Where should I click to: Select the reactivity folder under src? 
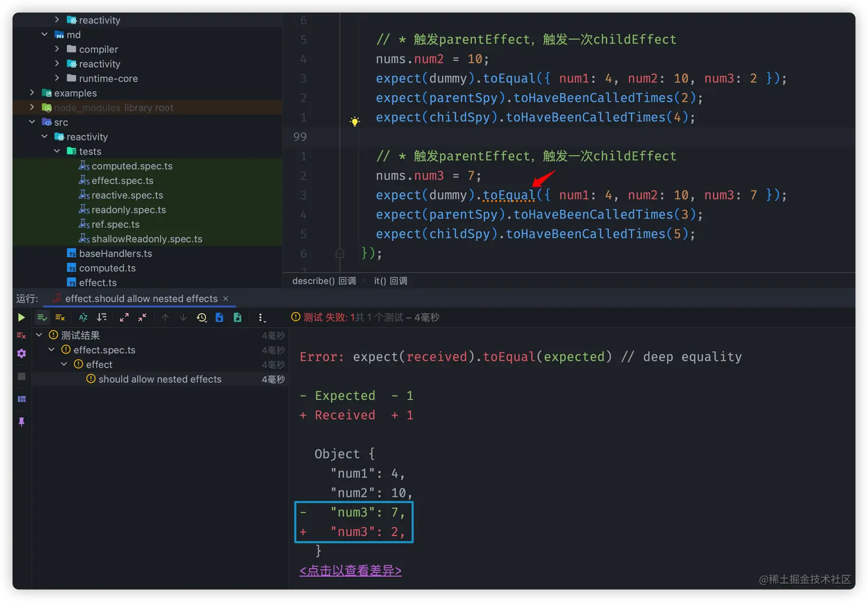87,137
